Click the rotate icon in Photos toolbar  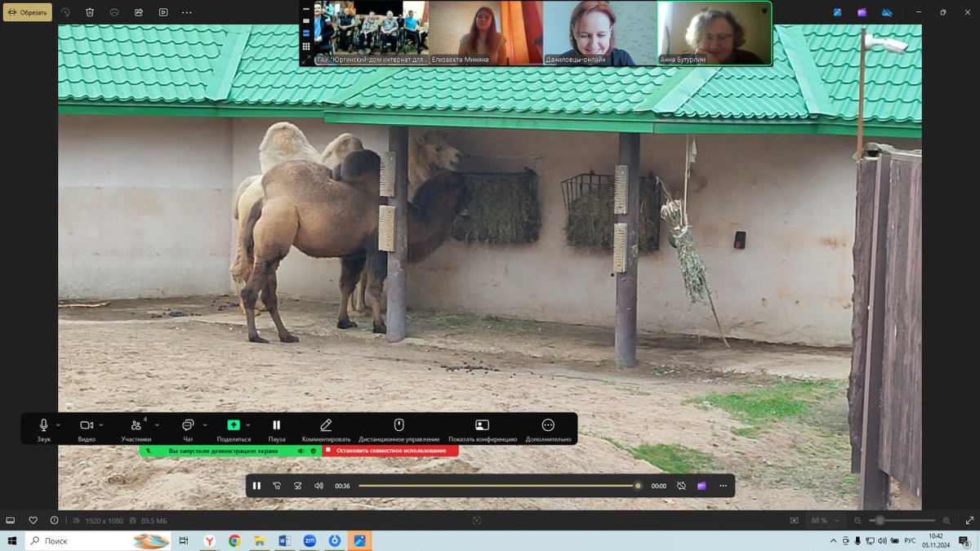tap(65, 12)
